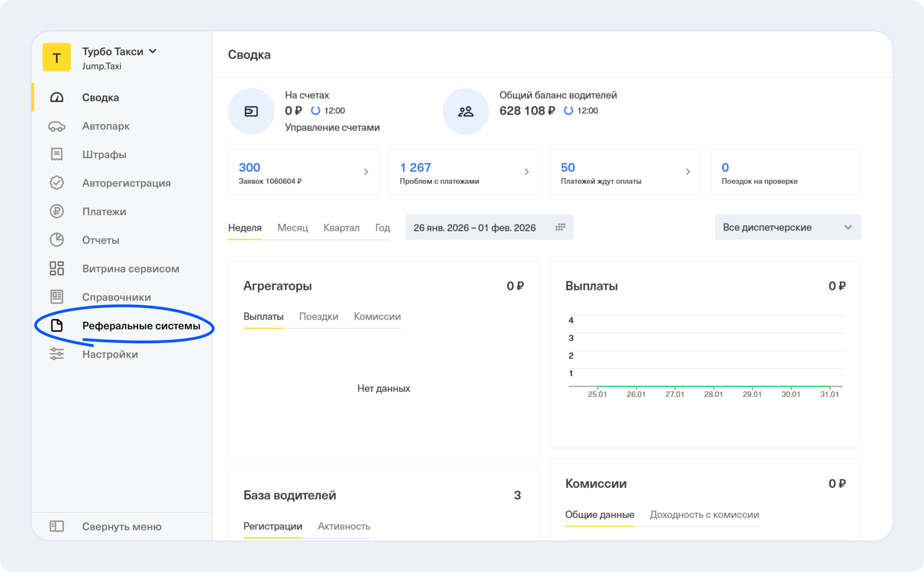Image resolution: width=924 pixels, height=572 pixels.
Task: Click the Витрина сервисом grid icon
Action: coord(57,268)
